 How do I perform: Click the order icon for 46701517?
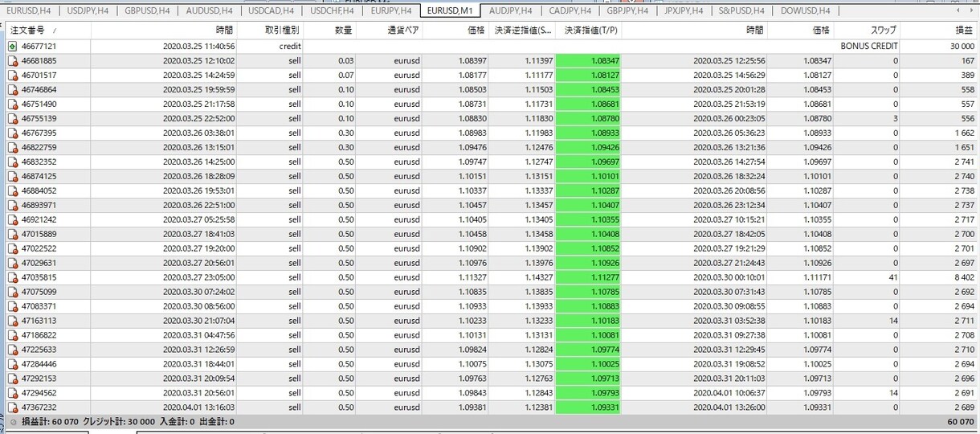click(x=12, y=76)
